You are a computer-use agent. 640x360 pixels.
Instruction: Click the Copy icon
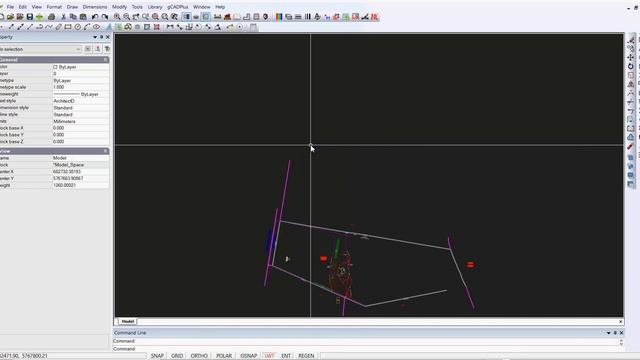point(73,17)
